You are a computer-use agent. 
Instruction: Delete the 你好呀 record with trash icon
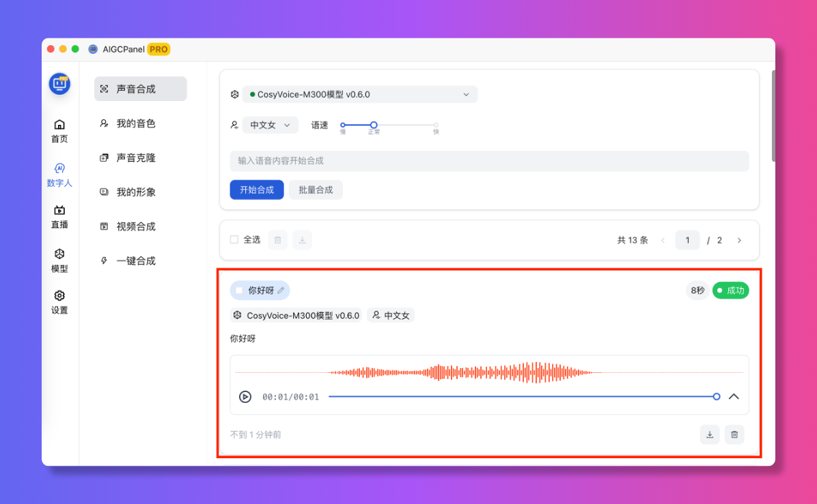pyautogui.click(x=734, y=434)
